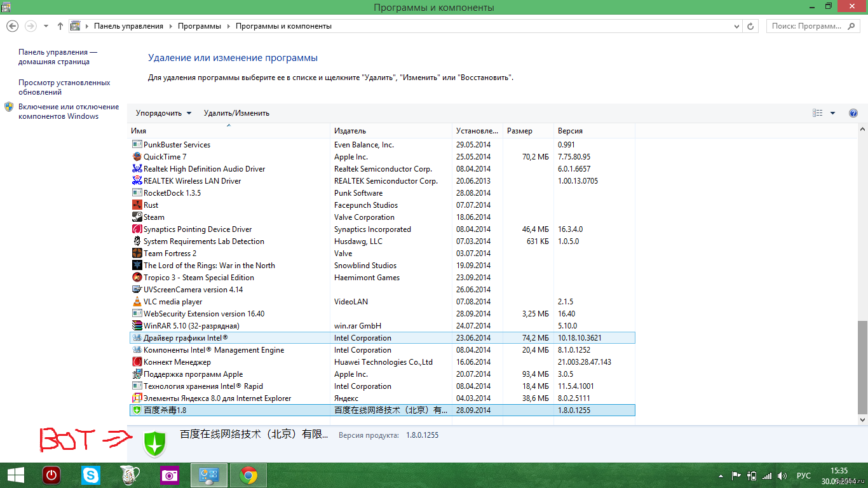Click the QuickTime 7 icon
The height and width of the screenshot is (488, 868).
click(x=137, y=157)
